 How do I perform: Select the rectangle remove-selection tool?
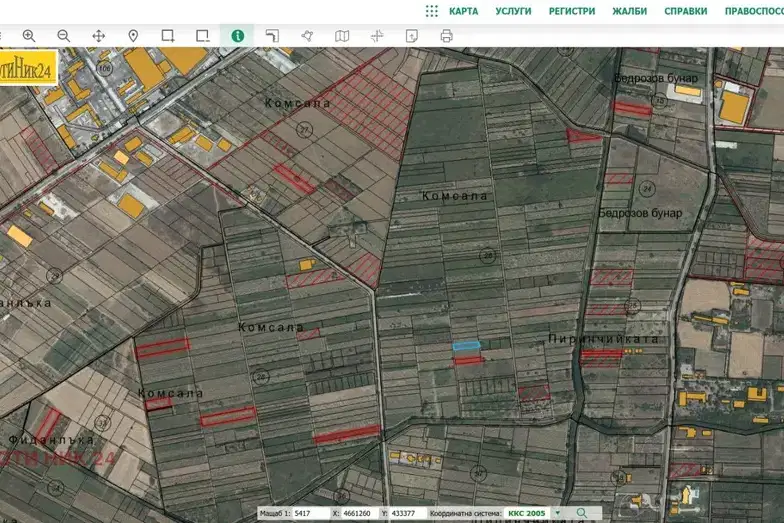(202, 36)
